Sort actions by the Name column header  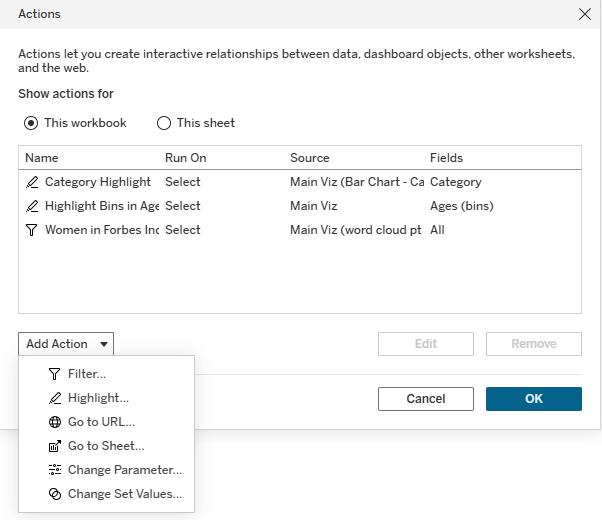[x=42, y=158]
